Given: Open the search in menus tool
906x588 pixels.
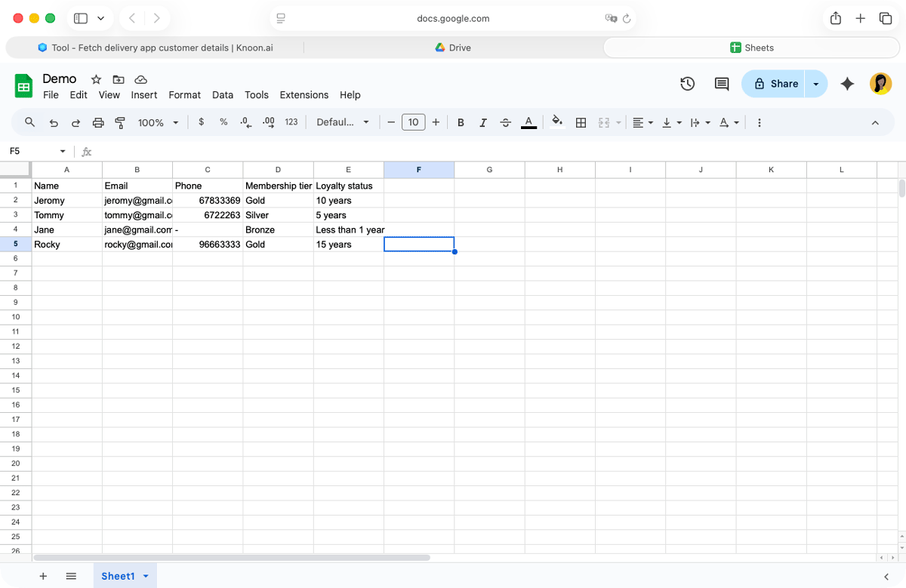Looking at the screenshot, I should click(x=29, y=122).
